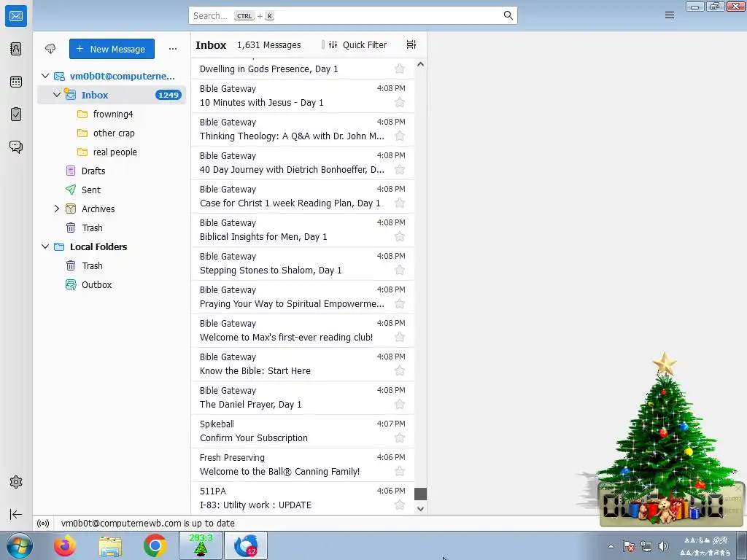
Task: Open Dwelling in Gods Presence message
Action: (x=303, y=69)
